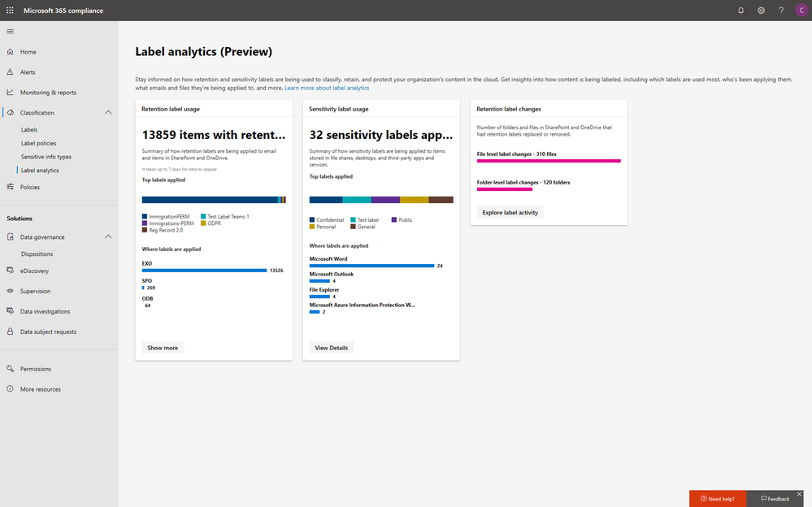Open eDiscovery in navigation

point(34,271)
